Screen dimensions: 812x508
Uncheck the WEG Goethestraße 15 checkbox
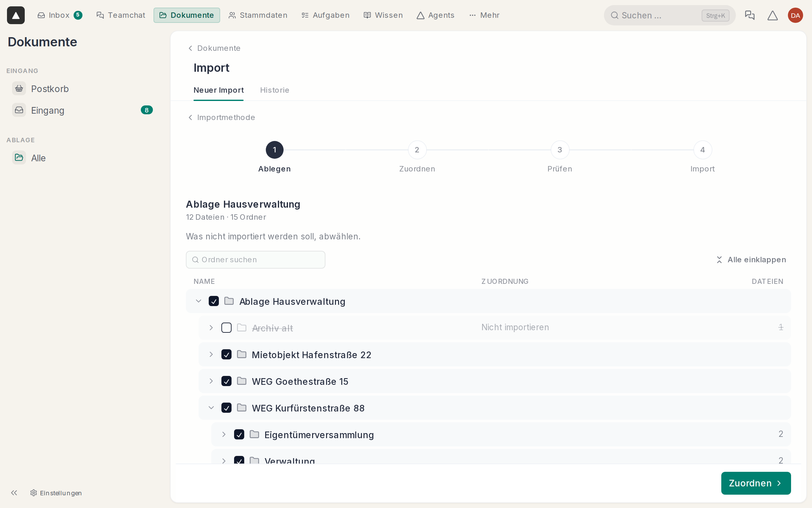[x=226, y=381]
